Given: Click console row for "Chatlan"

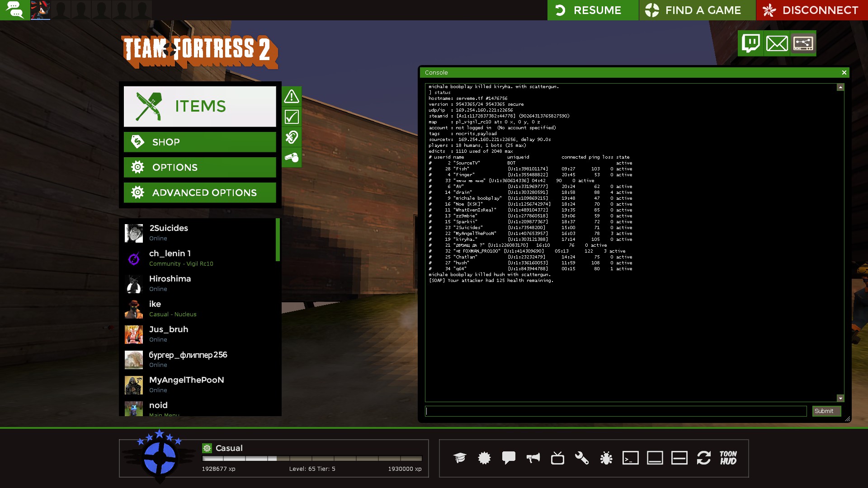Looking at the screenshot, I should (530, 257).
